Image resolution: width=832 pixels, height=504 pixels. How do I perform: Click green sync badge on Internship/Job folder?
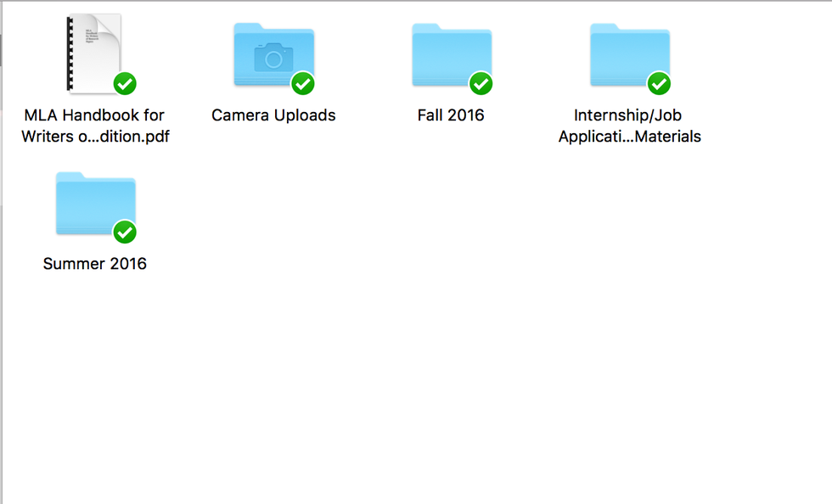[660, 83]
